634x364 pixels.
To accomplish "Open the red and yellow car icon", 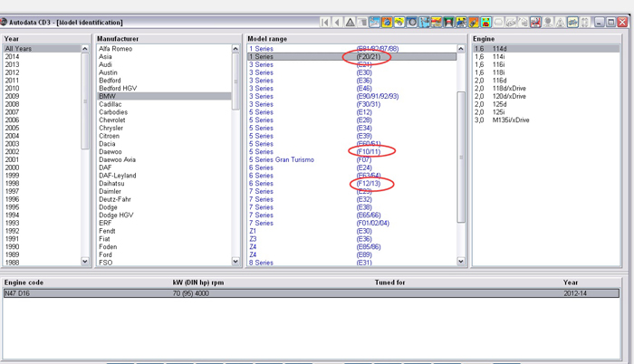I will pyautogui.click(x=437, y=23).
